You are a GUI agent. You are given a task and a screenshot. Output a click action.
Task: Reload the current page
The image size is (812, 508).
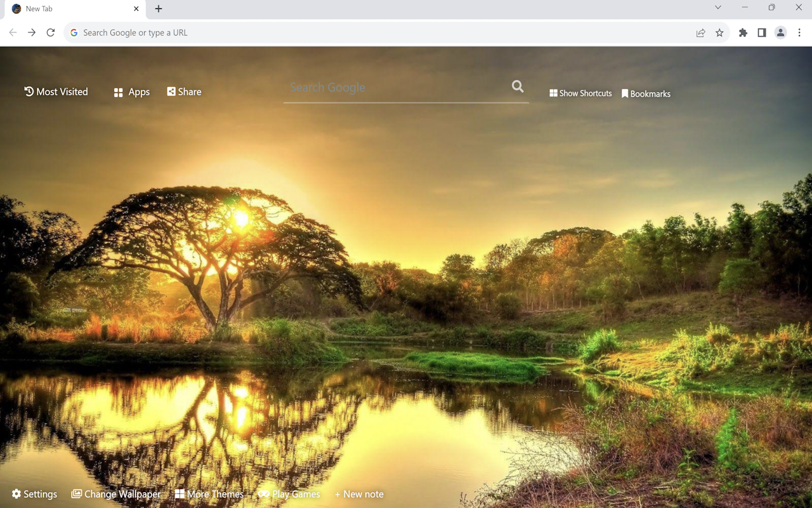(x=51, y=32)
